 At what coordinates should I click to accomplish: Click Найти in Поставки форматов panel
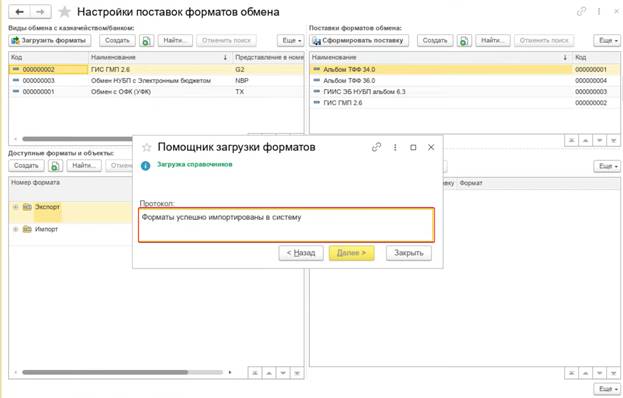[x=493, y=41]
